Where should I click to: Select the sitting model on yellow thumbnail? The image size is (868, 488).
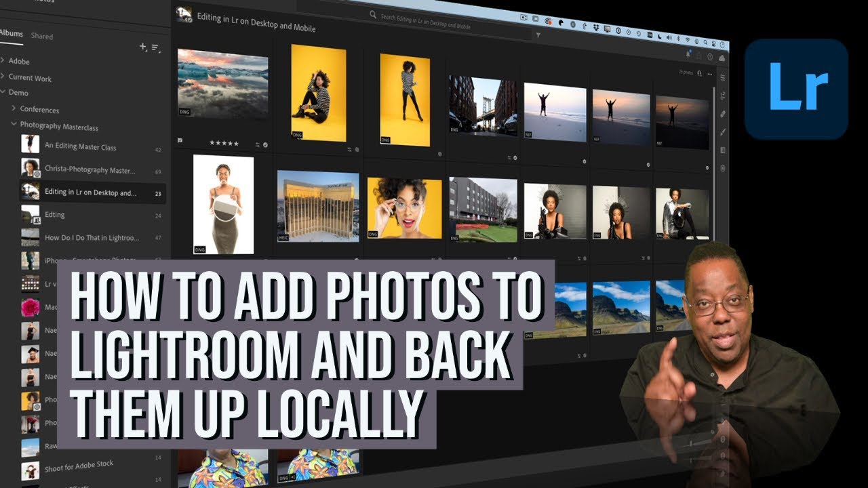point(318,93)
